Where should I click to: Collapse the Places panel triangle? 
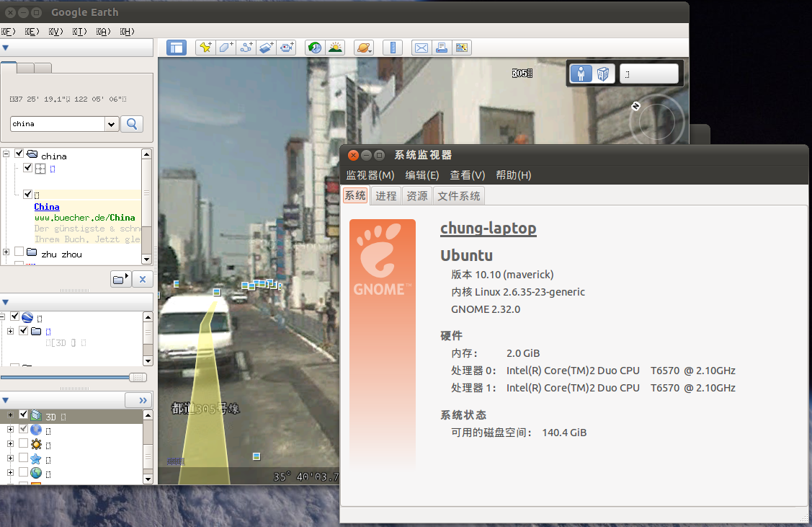5,302
